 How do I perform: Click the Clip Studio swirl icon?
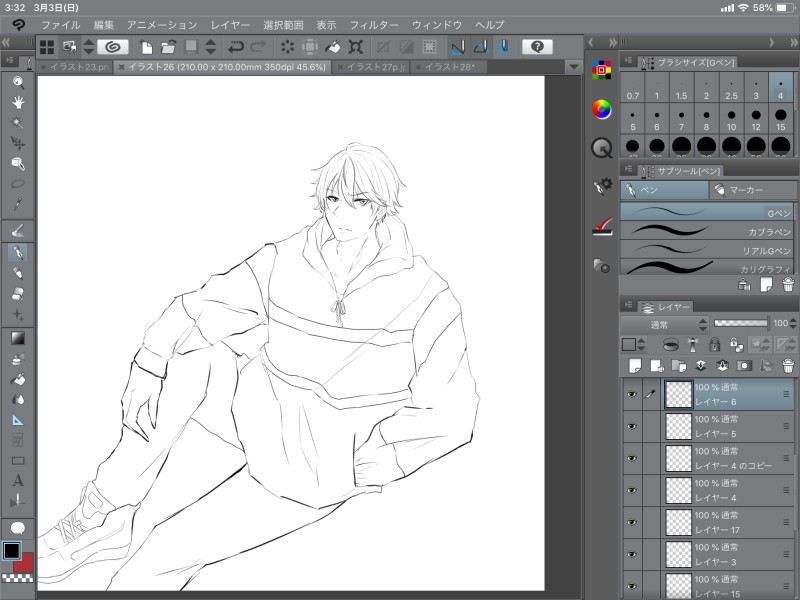[x=113, y=47]
